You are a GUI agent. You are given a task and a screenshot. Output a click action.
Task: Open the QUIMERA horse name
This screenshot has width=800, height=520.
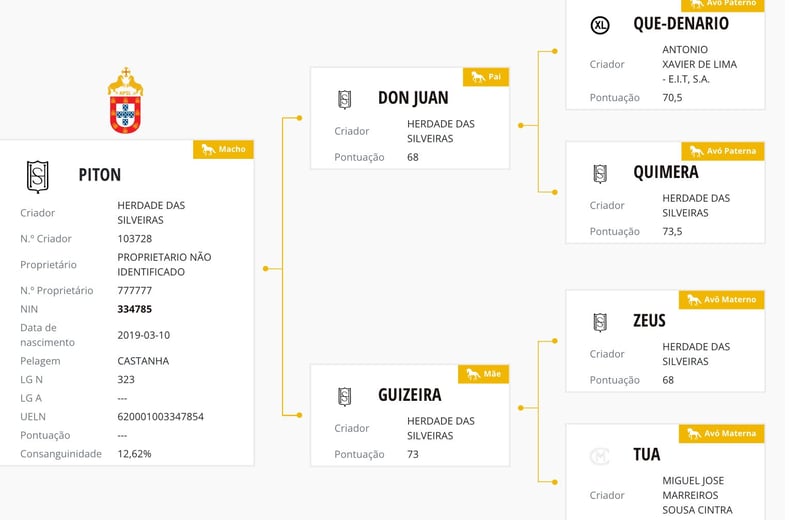tap(666, 172)
